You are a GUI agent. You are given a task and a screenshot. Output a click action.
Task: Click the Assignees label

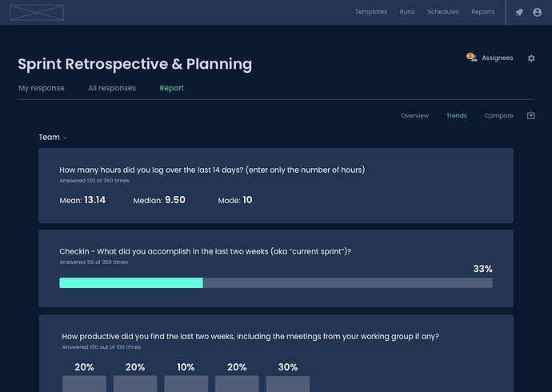498,58
